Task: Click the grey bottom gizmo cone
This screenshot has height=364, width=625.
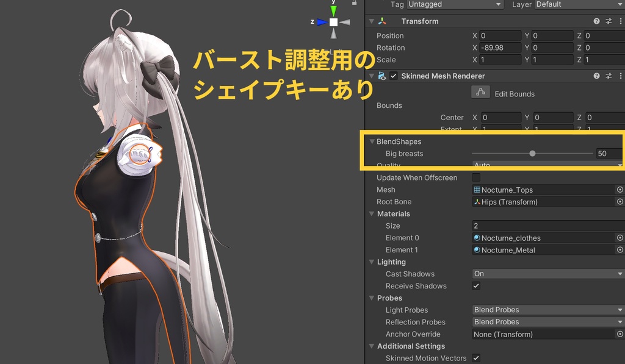Action: (x=334, y=34)
